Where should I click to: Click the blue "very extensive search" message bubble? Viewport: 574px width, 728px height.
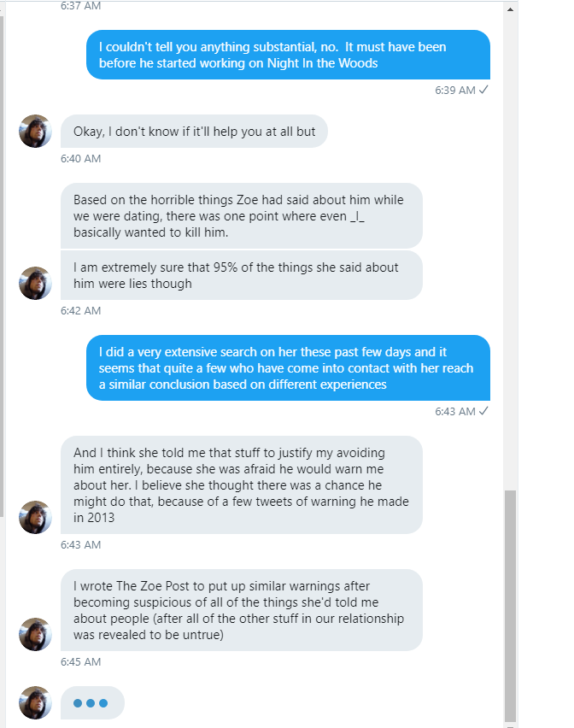point(288,367)
